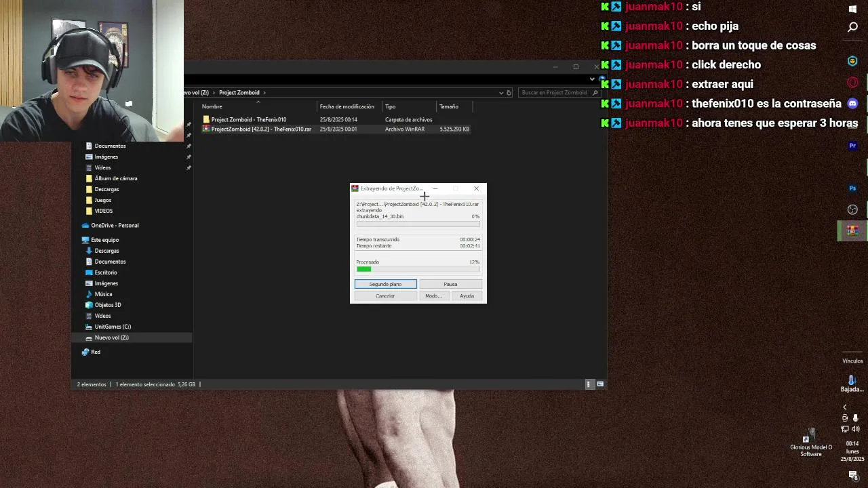Open the Discord icon in the taskbar

(852, 104)
